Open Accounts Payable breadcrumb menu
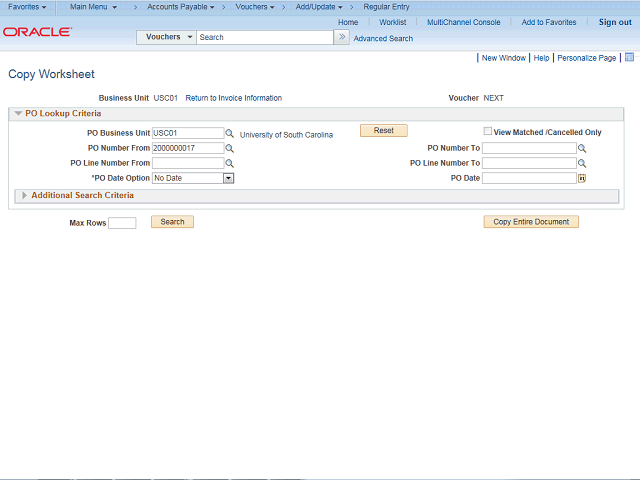 click(181, 7)
